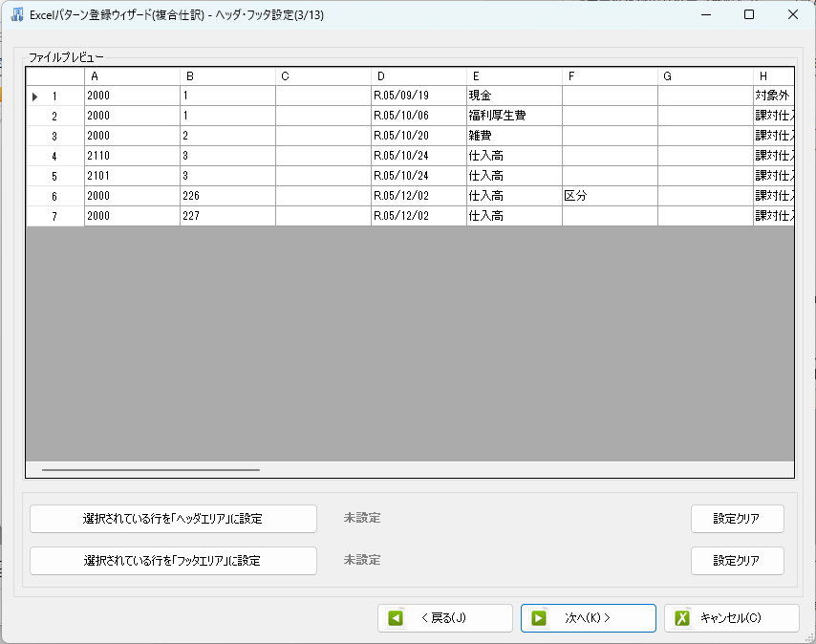Click the app icon in title bar
Screen dimensions: 816x644
(x=16, y=14)
